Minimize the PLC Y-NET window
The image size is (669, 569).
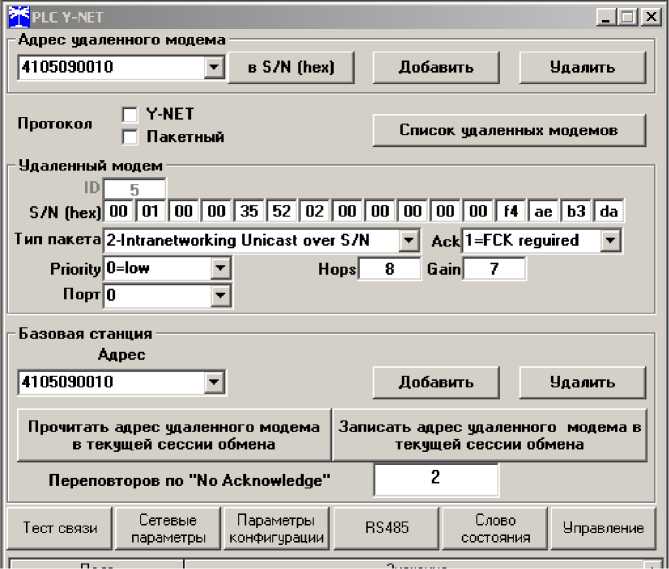(x=605, y=17)
